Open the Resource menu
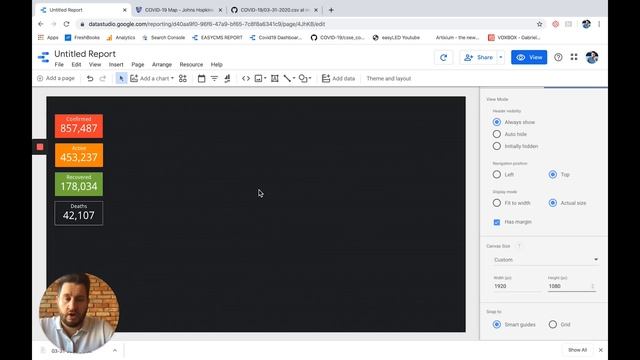Viewport: 640px width, 360px height. point(191,64)
